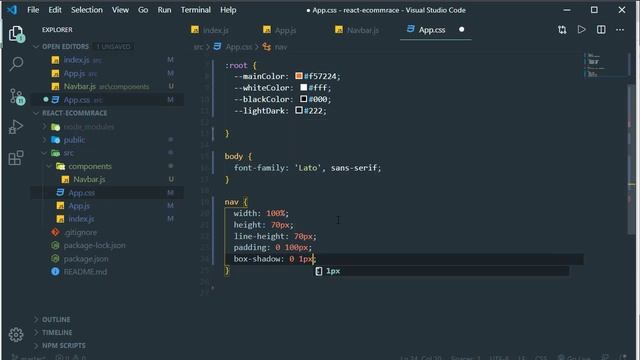
Task: Open the #222 lightDark color swatch
Action: [299, 110]
